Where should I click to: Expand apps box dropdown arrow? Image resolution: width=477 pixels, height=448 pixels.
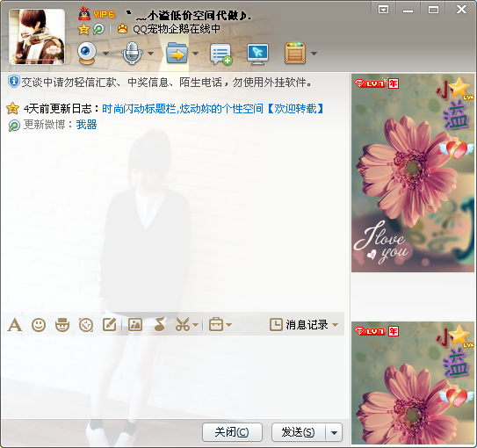[x=314, y=54]
